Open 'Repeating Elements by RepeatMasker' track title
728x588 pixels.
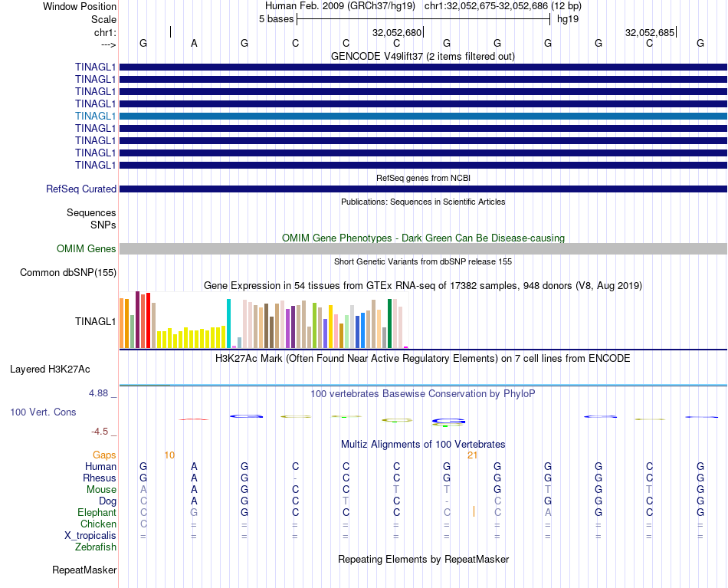pyautogui.click(x=423, y=559)
